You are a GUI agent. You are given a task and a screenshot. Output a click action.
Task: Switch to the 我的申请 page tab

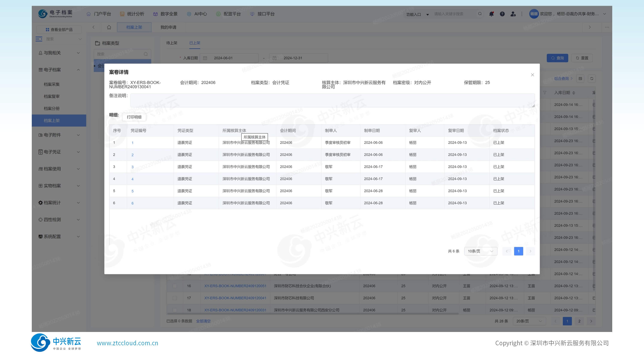click(x=168, y=27)
